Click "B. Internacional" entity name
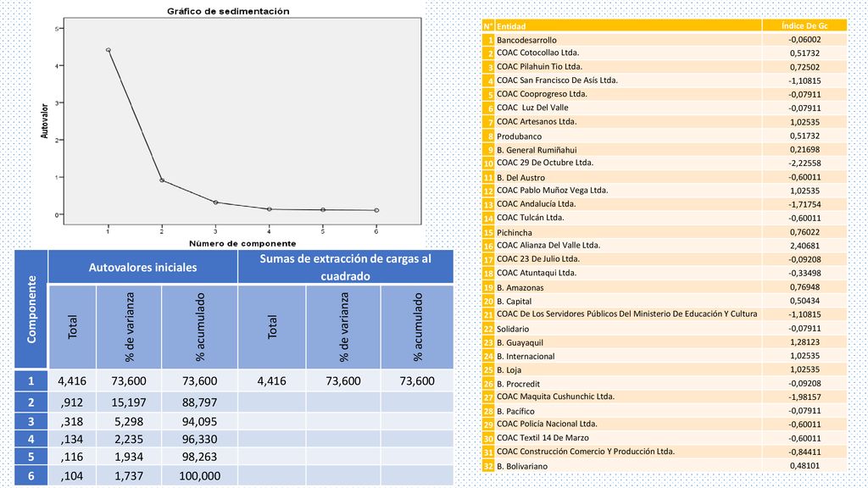 [x=526, y=357]
